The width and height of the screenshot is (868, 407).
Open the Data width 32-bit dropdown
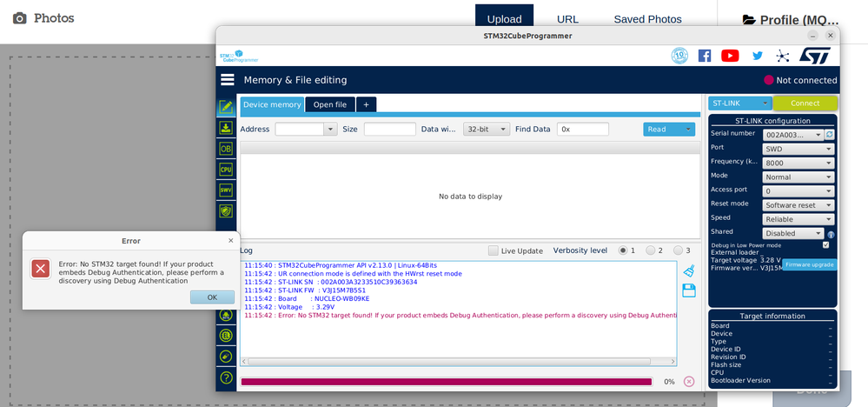click(487, 129)
